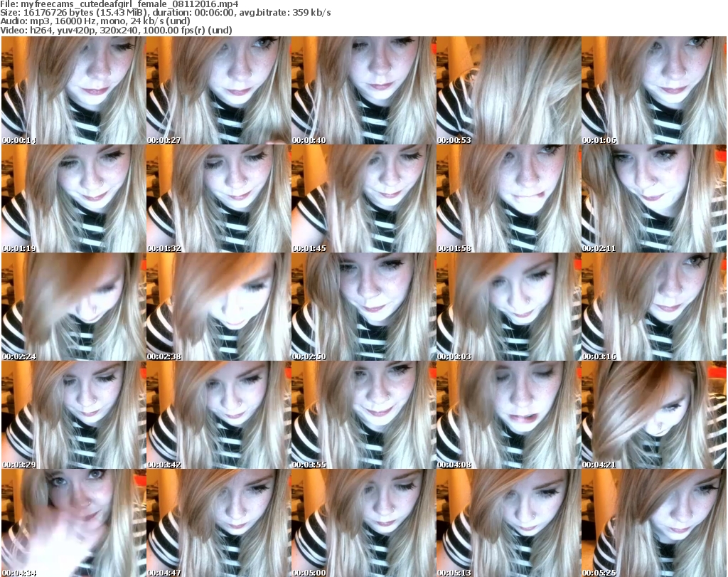Select the frame timestamped 00:04:34
The image size is (728, 577).
coord(73,523)
